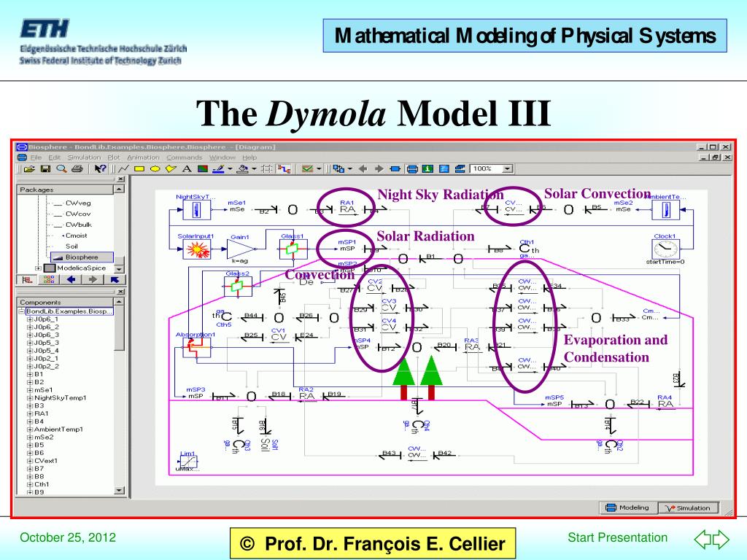Screen dimensions: 747x560
Task: Select the yellow Ellipse drawing tool
Action: (x=155, y=168)
